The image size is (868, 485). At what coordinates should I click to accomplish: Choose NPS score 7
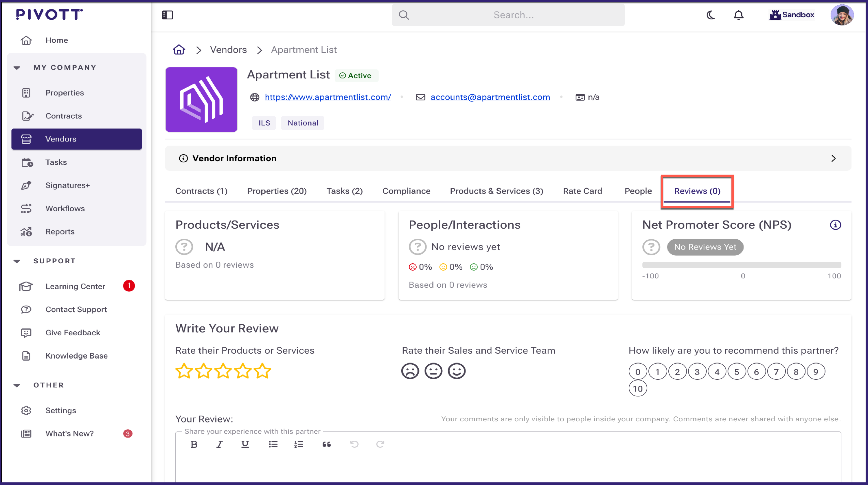point(776,372)
